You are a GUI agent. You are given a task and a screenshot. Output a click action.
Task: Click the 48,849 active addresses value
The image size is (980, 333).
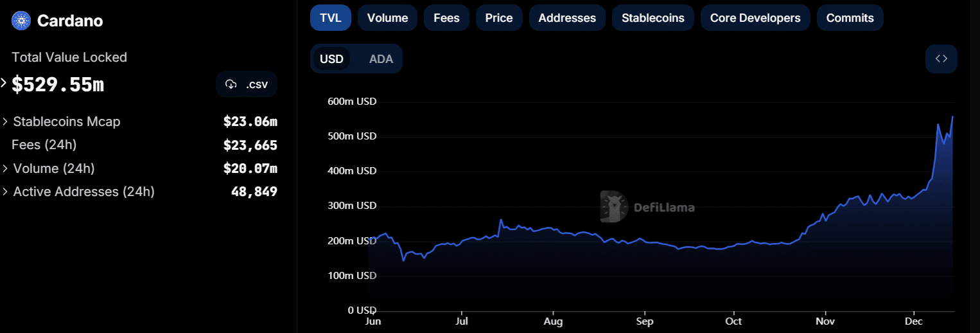coord(254,192)
